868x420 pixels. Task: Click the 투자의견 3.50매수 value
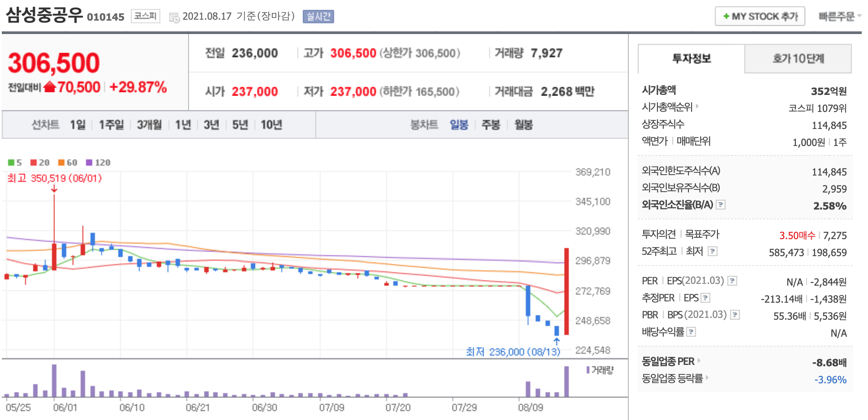coord(797,236)
